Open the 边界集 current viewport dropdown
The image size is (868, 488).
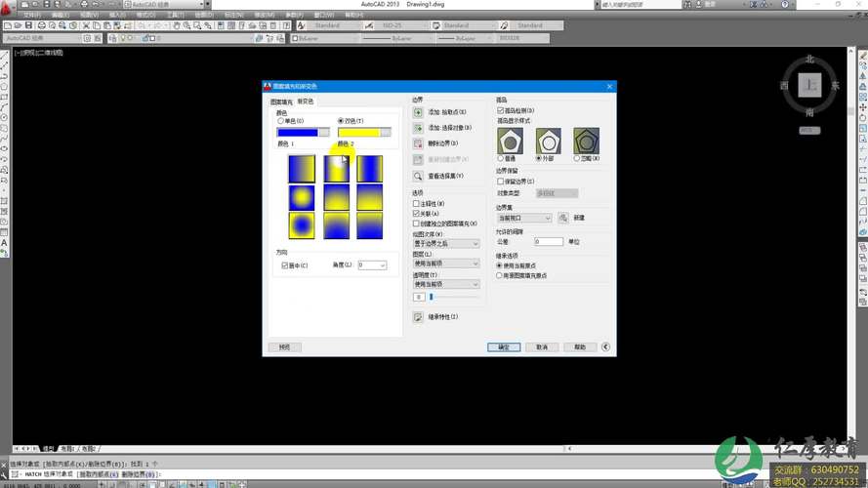[524, 219]
